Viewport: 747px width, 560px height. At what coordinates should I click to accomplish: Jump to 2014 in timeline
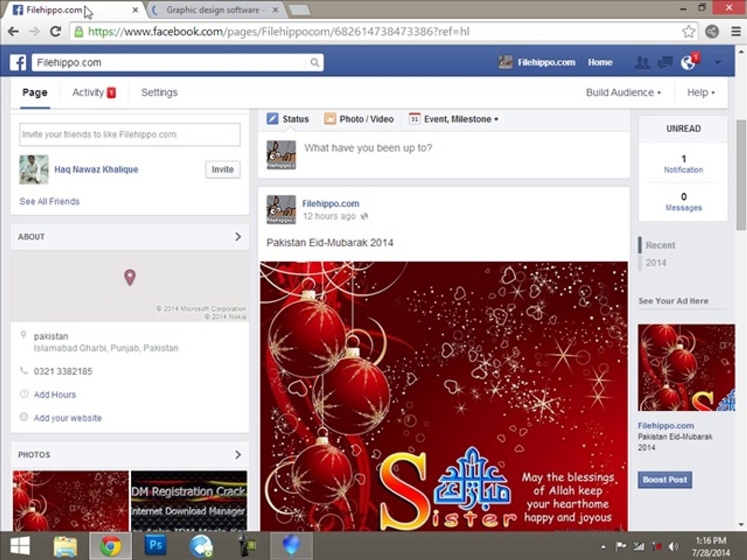click(x=656, y=263)
